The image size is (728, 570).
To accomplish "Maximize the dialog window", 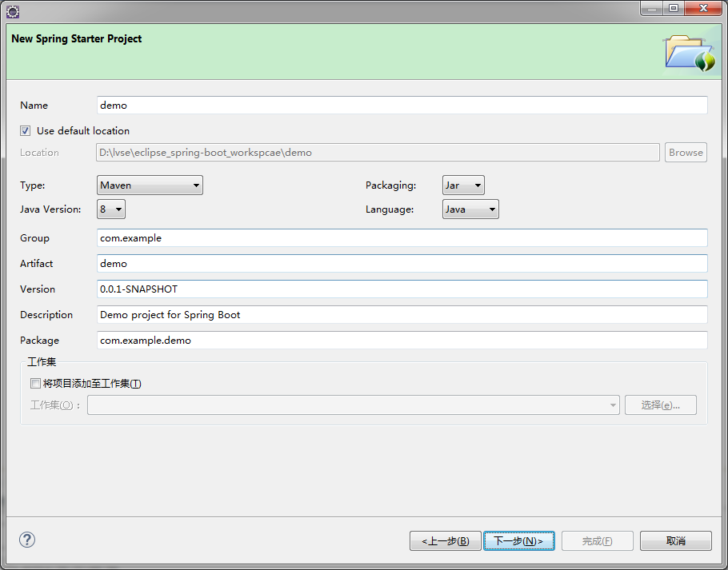I will [x=674, y=9].
